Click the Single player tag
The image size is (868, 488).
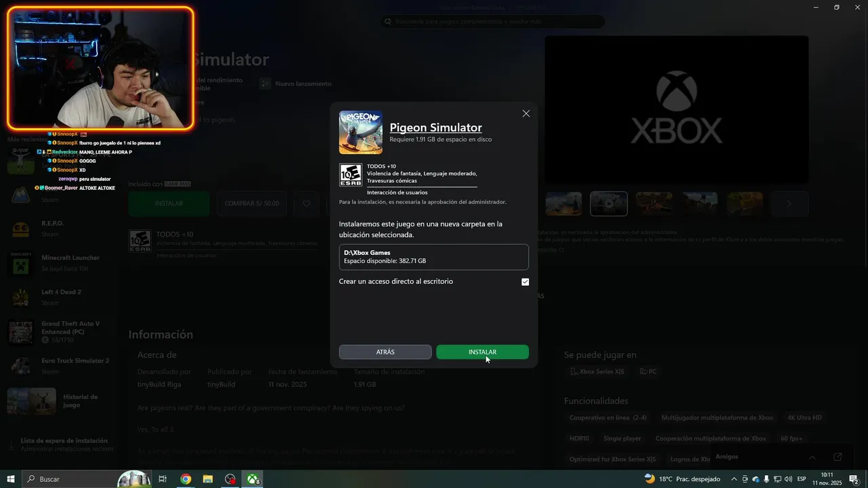click(622, 439)
